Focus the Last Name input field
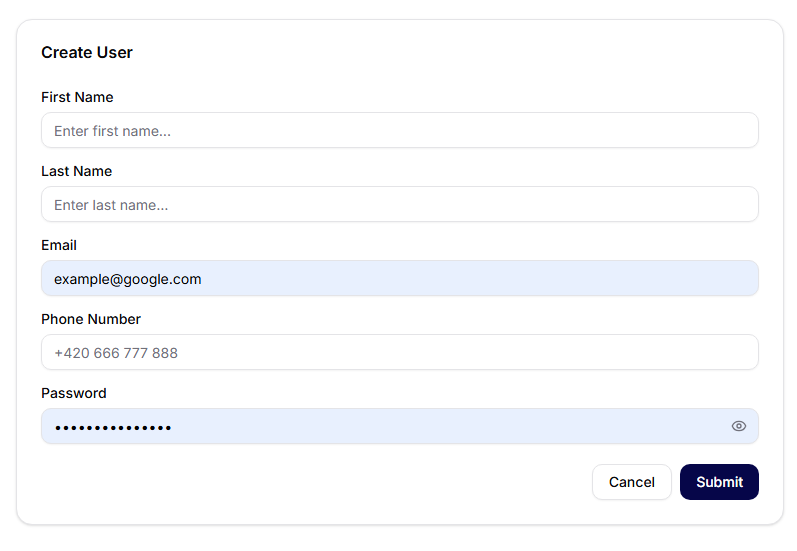The image size is (797, 551). [400, 205]
